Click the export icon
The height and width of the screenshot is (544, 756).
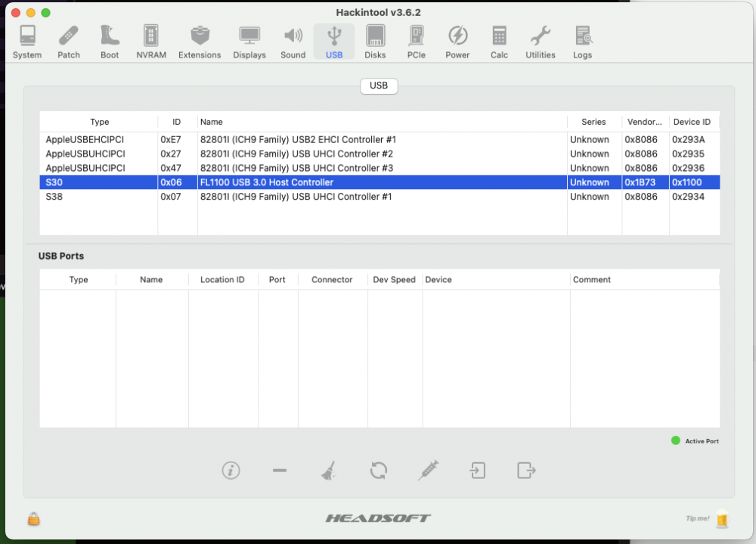[x=526, y=470]
